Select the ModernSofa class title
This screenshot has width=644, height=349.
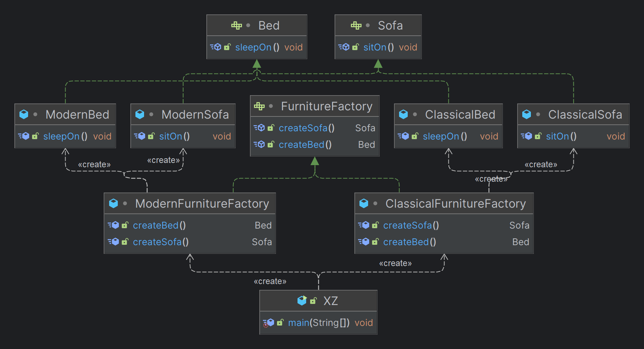click(195, 115)
